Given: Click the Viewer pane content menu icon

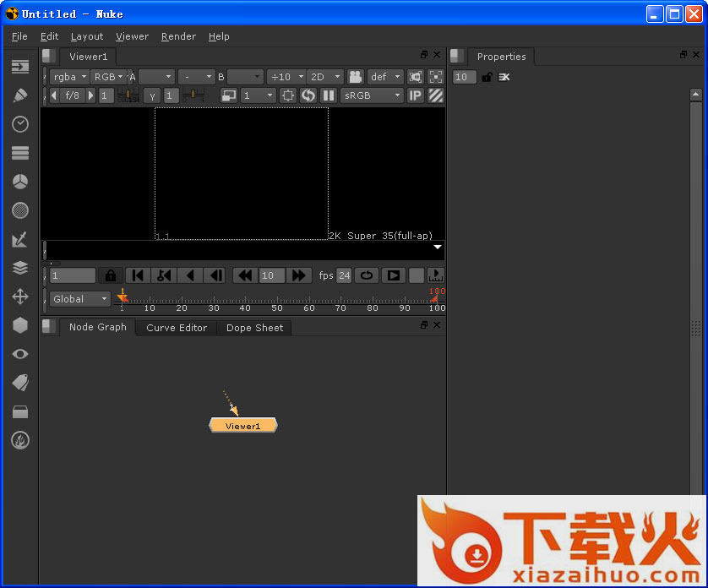Looking at the screenshot, I should click(49, 56).
